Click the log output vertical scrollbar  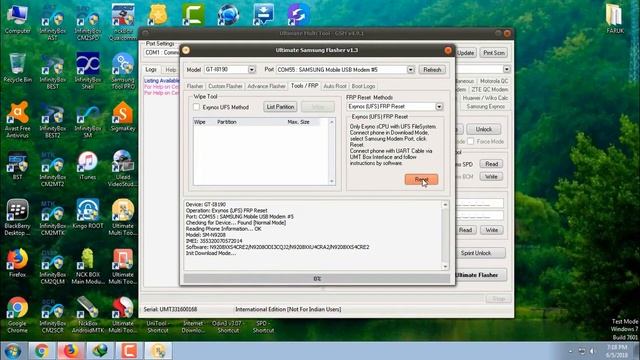pos(445,236)
